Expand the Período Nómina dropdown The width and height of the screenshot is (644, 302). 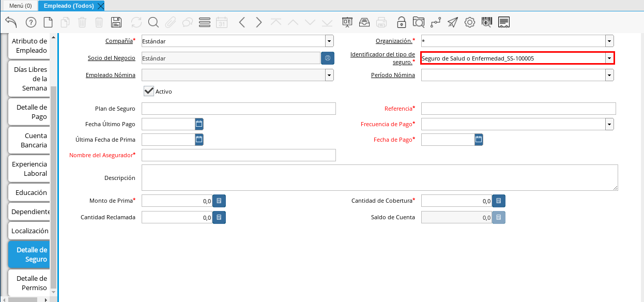point(609,75)
